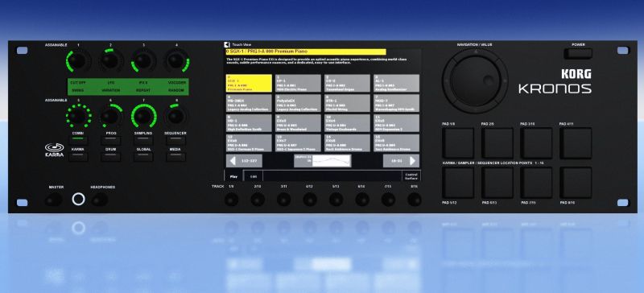Open the Control Surface tab
The height and width of the screenshot is (293, 644).
411,176
